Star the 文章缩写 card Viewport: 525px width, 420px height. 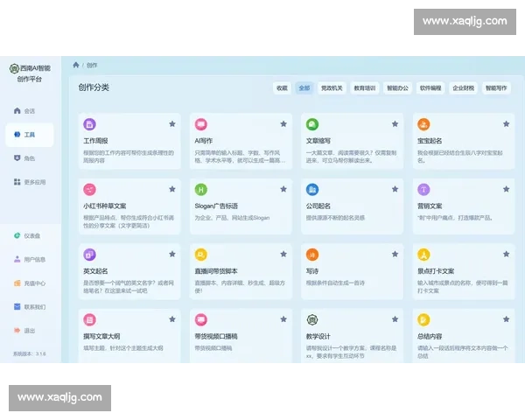coord(395,124)
